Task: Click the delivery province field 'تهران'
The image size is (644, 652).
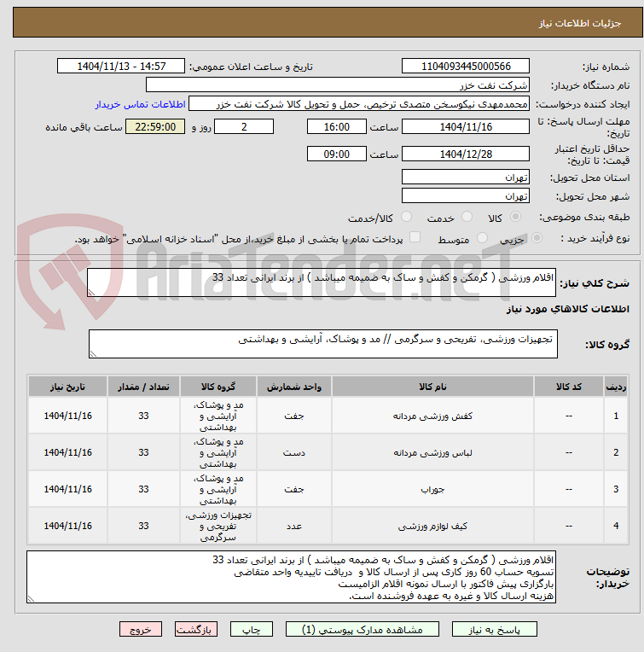Action: point(466,178)
